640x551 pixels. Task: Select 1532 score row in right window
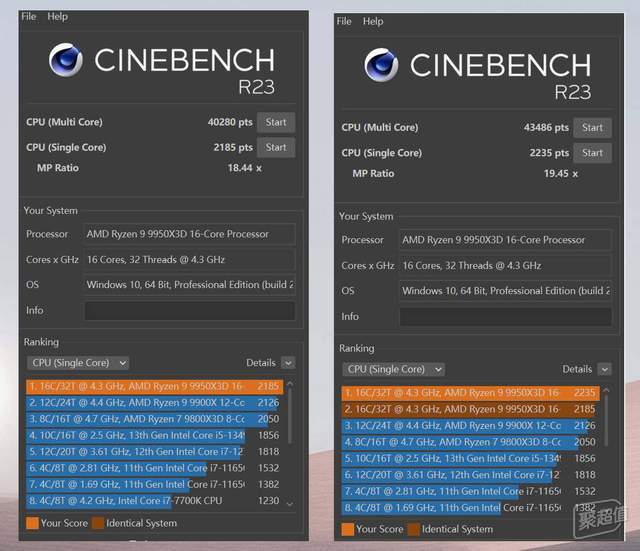click(471, 491)
